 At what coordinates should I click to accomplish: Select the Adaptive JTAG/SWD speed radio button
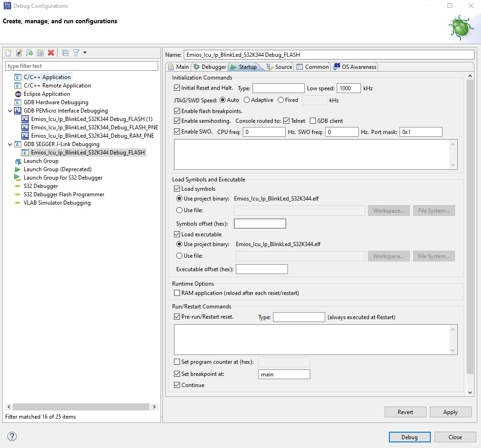[247, 100]
